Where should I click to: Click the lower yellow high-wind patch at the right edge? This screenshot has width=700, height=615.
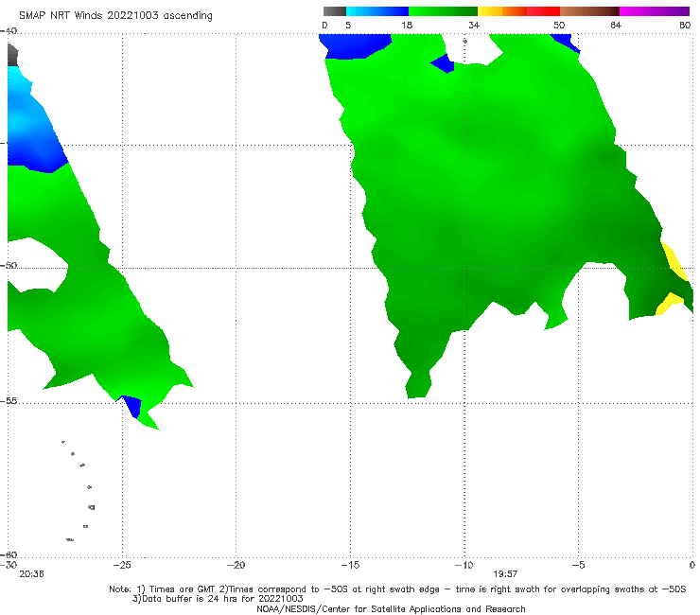668,304
